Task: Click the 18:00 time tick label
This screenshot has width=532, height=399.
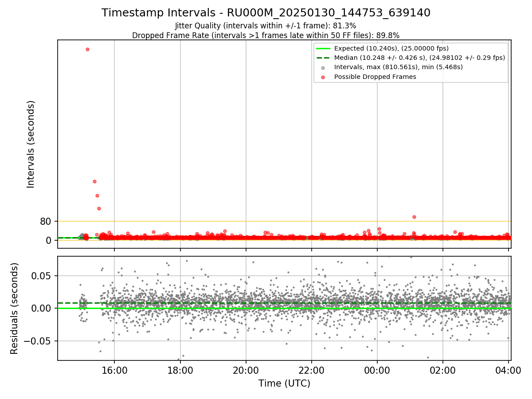Action: (180, 370)
